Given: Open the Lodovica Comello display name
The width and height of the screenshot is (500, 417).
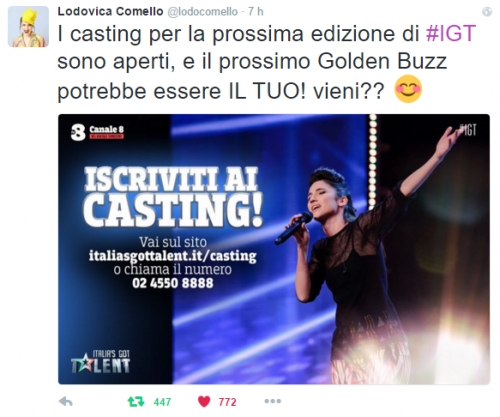Looking at the screenshot, I should pyautogui.click(x=110, y=12).
